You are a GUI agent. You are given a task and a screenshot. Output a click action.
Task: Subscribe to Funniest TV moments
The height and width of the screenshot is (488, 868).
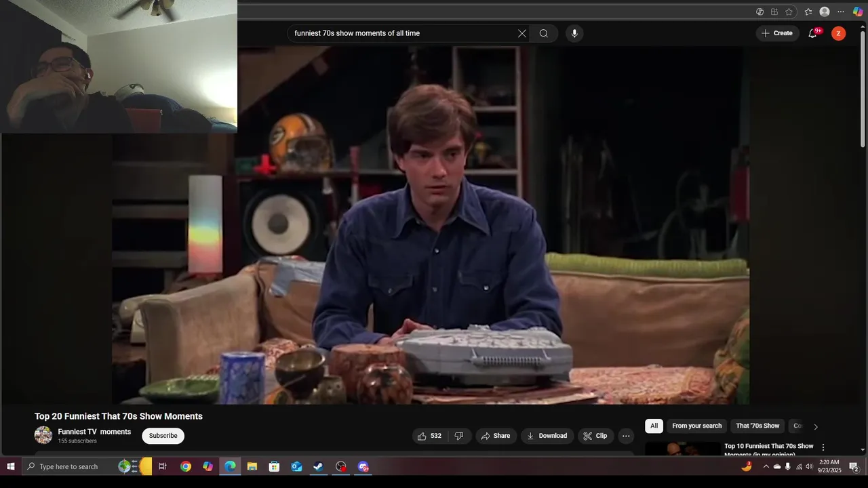tap(163, 436)
